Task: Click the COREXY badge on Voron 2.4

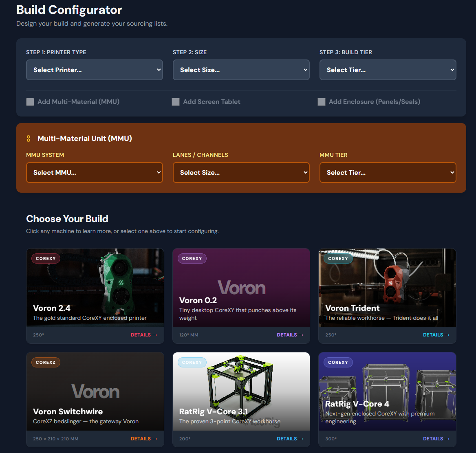Action: 46,259
